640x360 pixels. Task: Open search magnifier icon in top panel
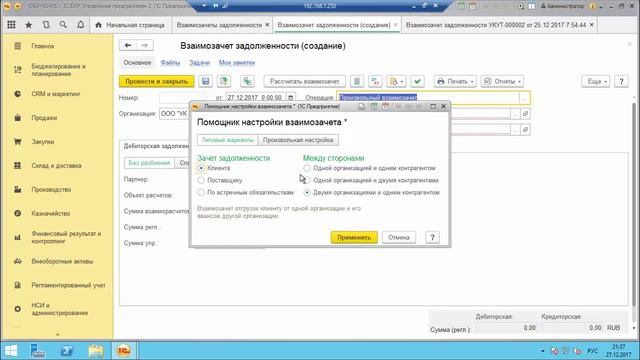[63, 25]
